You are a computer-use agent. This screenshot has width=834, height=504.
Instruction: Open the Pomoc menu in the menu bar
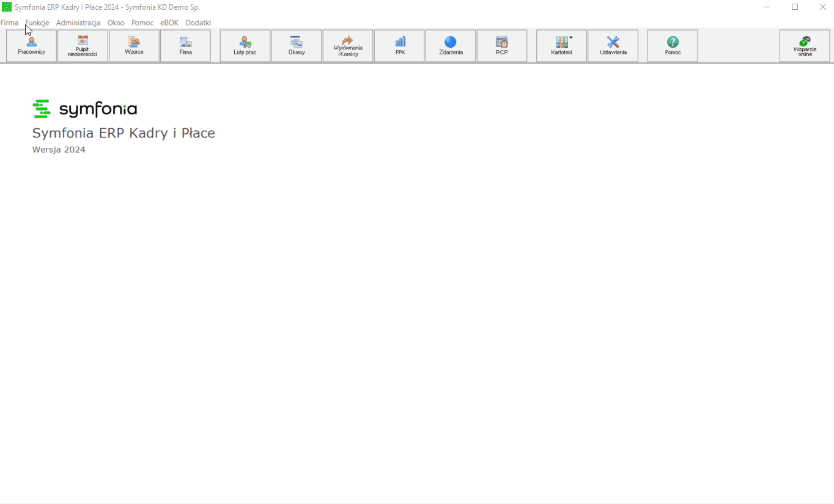pos(142,23)
